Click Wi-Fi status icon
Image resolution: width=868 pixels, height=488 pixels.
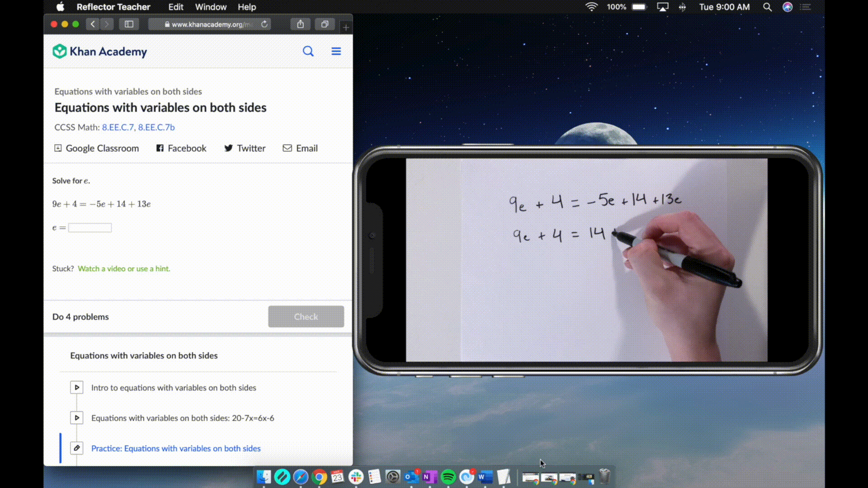(591, 7)
